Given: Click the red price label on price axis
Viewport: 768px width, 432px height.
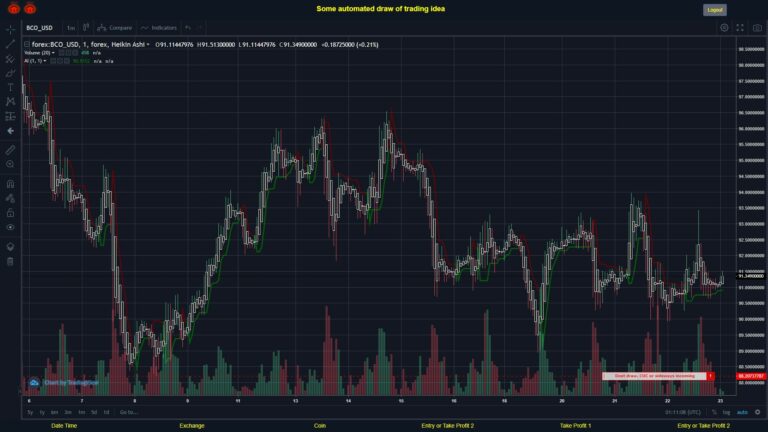Looking at the screenshot, I should (751, 376).
